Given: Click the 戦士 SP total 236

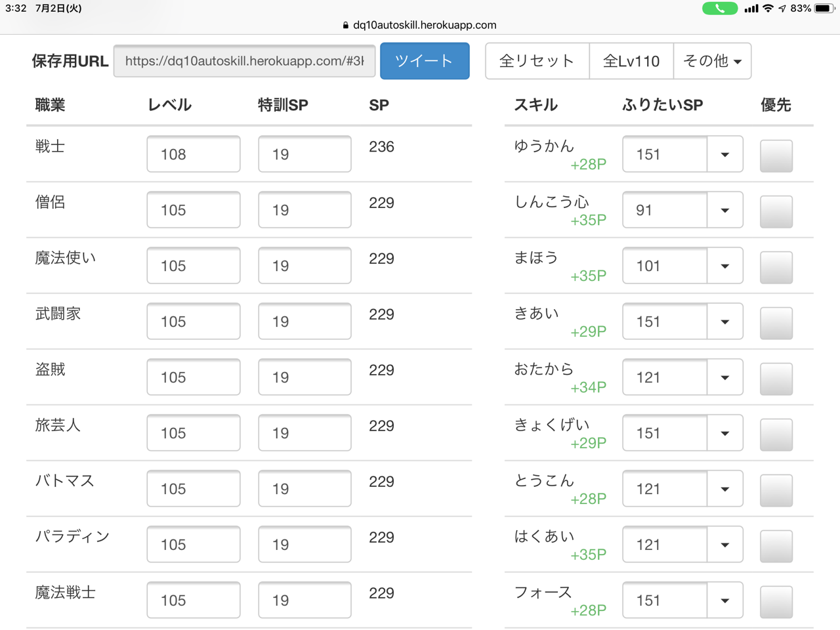Looking at the screenshot, I should [381, 147].
